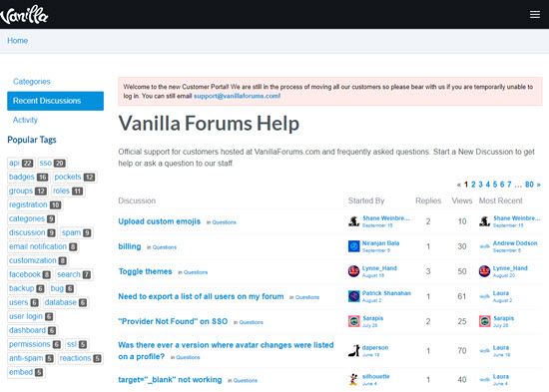
Task: Click Laura's avatar in avatar changes row
Action: tap(484, 351)
